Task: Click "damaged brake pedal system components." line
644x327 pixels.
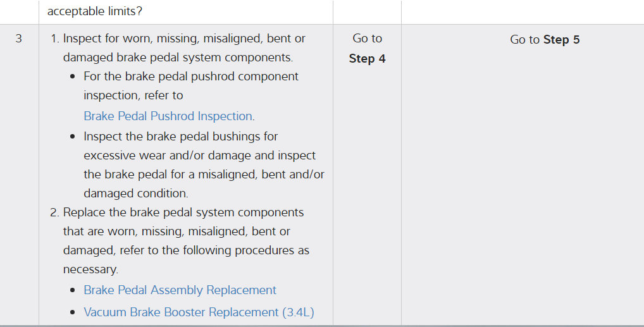Action: click(x=178, y=58)
